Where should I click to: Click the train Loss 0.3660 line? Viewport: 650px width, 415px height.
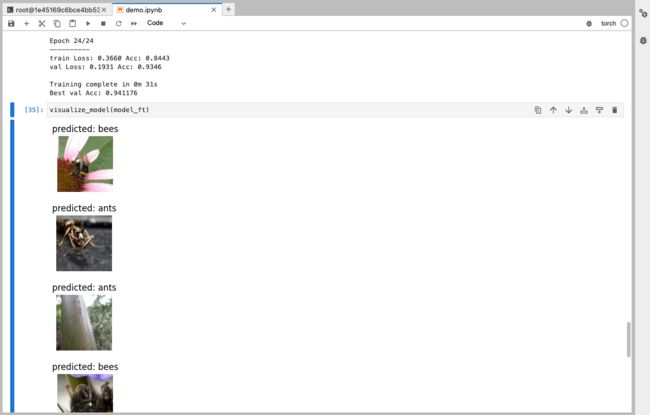(x=109, y=58)
